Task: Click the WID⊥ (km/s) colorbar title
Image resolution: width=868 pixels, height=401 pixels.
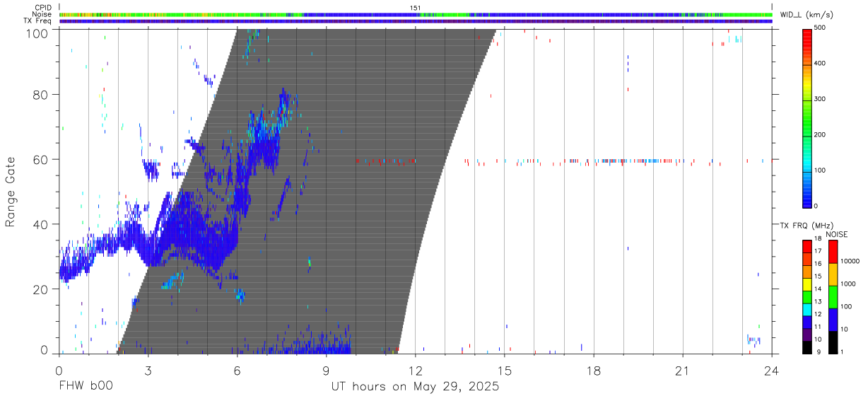Action: coord(808,14)
